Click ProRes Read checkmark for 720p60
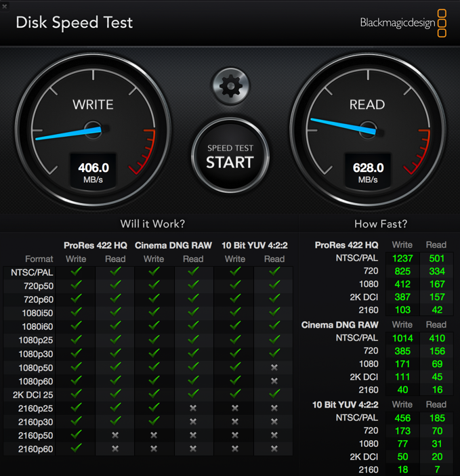Screen dimensions: 460x476 (115, 299)
